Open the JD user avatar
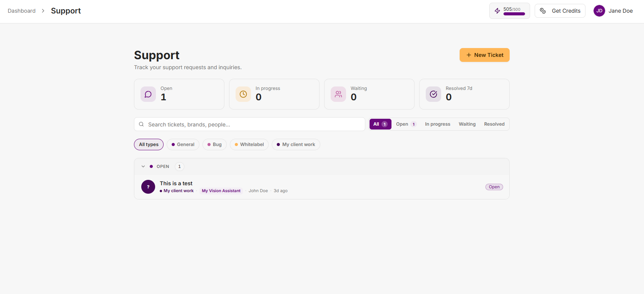 (599, 11)
